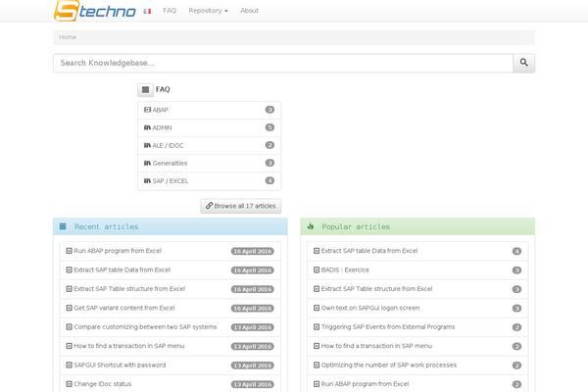The width and height of the screenshot is (588, 392).
Task: Click icon beside Own text on SAPGui logon
Action: (x=317, y=308)
